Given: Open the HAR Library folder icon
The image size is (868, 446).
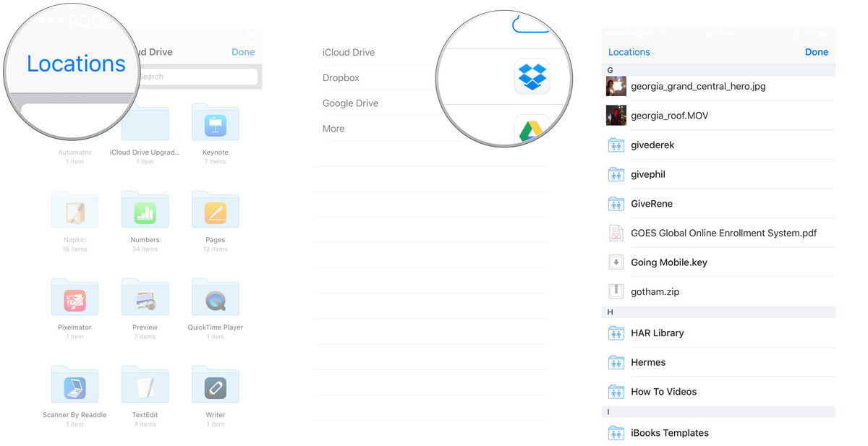Looking at the screenshot, I should pos(616,333).
